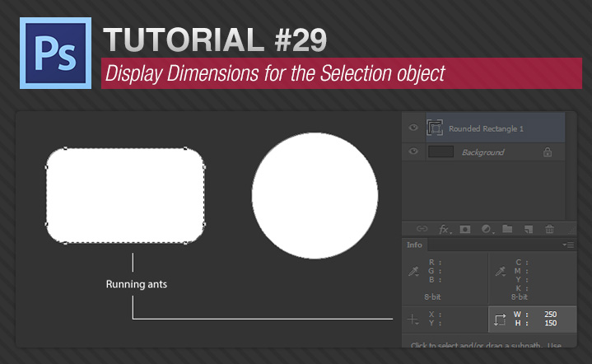The image size is (592, 364).
Task: Click the white circle shape on canvas
Action: pyautogui.click(x=315, y=194)
